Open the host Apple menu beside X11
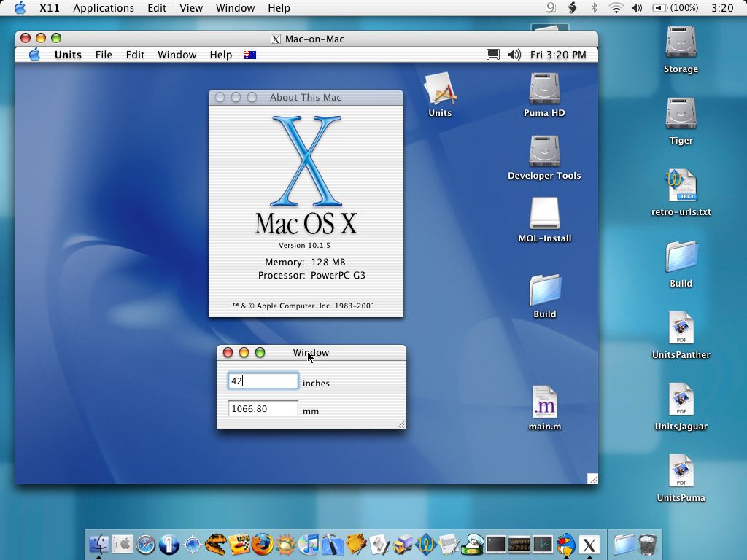The image size is (747, 560). tap(20, 7)
